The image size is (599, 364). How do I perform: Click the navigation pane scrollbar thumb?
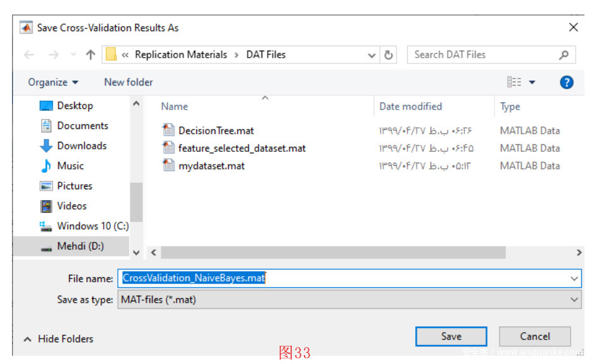pos(136,202)
